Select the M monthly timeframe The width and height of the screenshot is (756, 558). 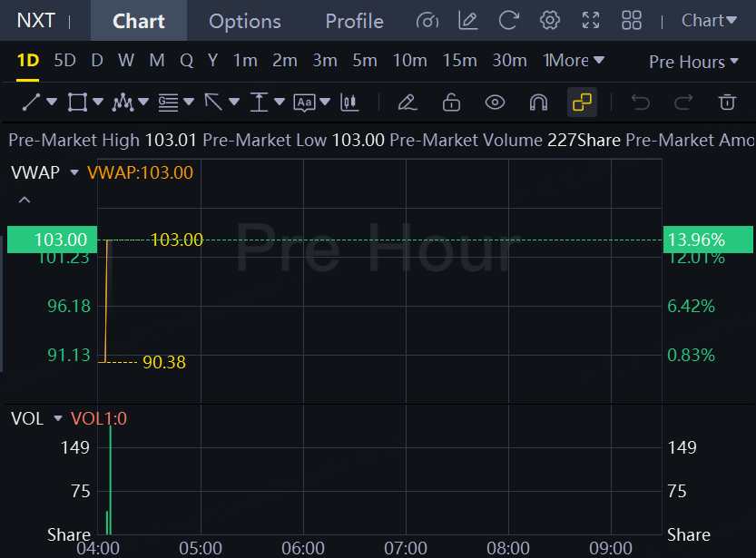pos(157,60)
